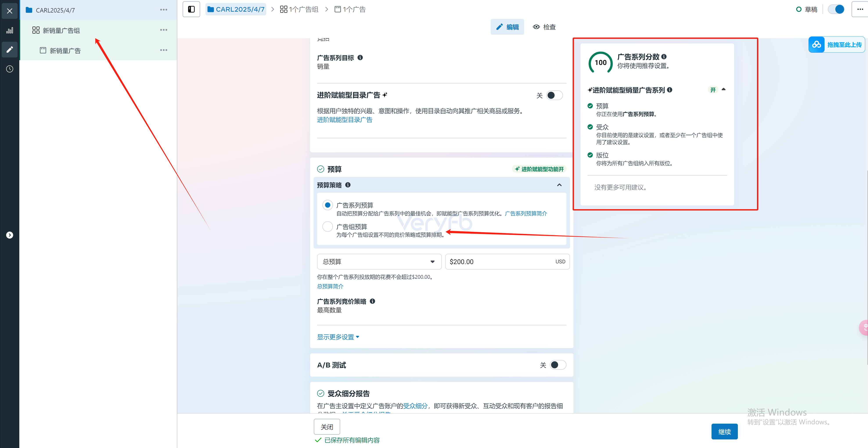Image resolution: width=868 pixels, height=448 pixels.
Task: Click the 开 badge in score panel
Action: pos(713,90)
